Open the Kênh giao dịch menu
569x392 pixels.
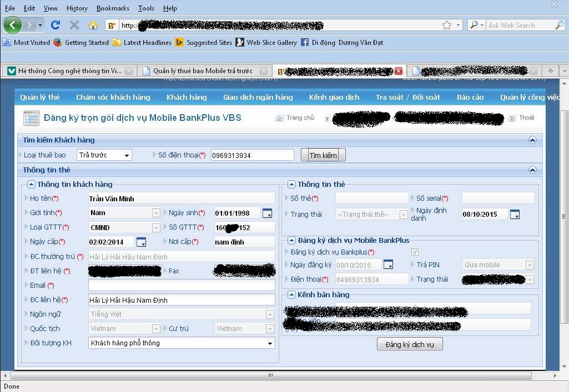coord(334,97)
